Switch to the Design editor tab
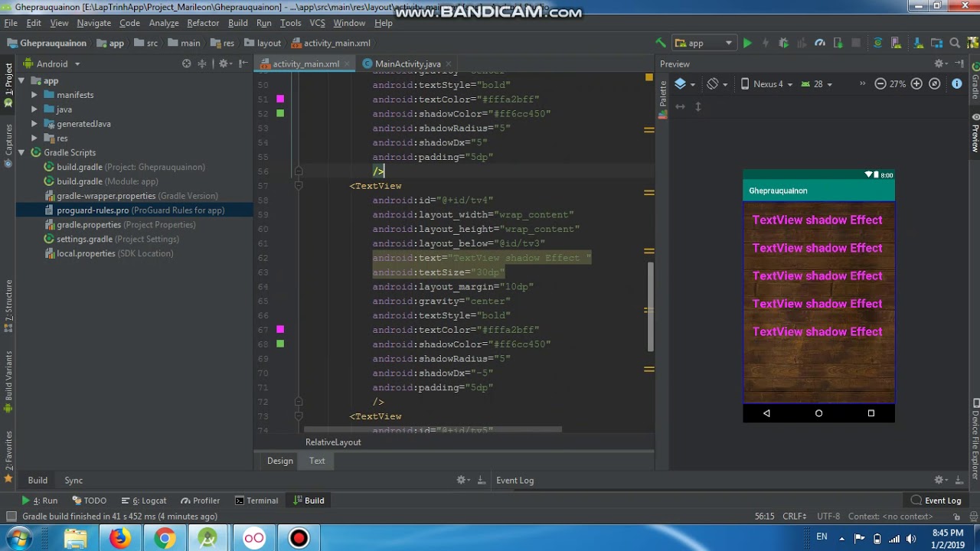980x551 pixels. pyautogui.click(x=280, y=461)
